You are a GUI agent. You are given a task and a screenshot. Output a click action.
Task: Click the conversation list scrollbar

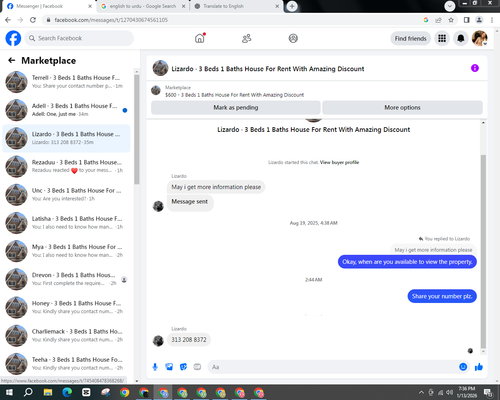pos(137,129)
